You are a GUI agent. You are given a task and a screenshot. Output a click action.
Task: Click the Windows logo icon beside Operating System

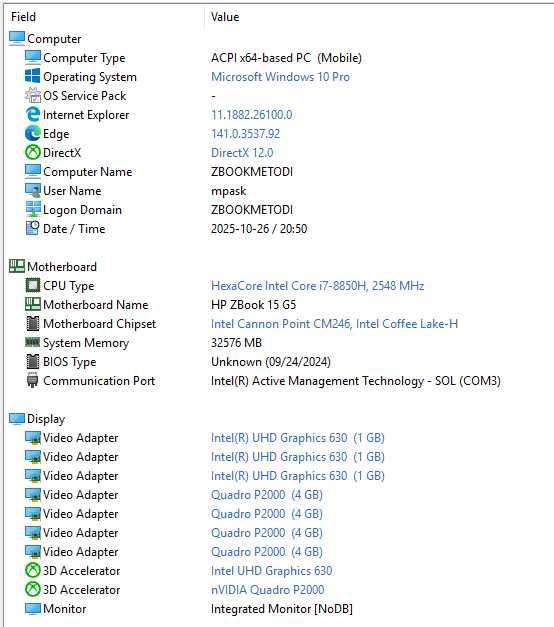pos(33,76)
